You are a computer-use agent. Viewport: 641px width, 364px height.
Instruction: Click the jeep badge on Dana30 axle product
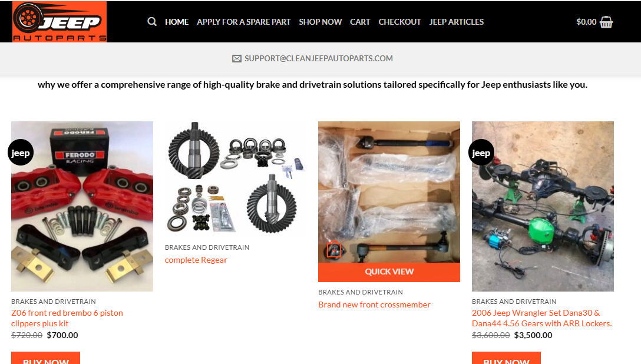point(481,153)
